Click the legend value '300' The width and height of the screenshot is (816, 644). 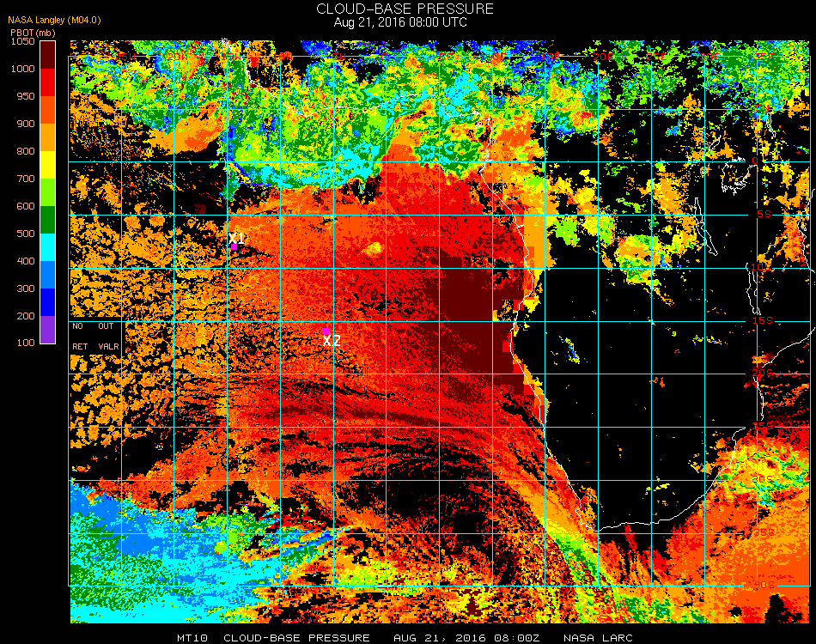(x=26, y=289)
